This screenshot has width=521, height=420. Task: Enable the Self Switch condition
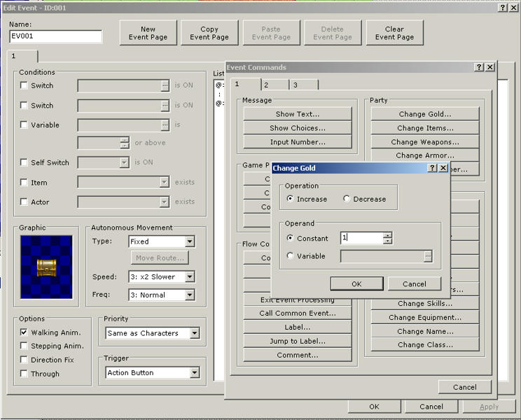click(x=24, y=162)
